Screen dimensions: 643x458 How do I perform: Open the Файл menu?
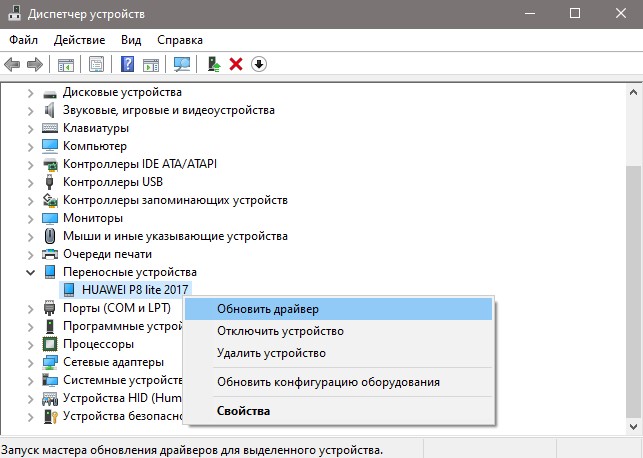23,40
